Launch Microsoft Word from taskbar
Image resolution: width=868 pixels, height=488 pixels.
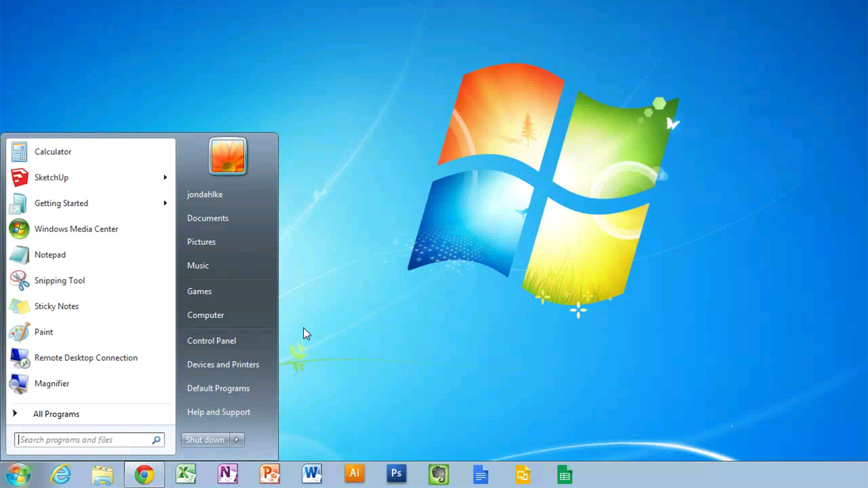click(312, 474)
